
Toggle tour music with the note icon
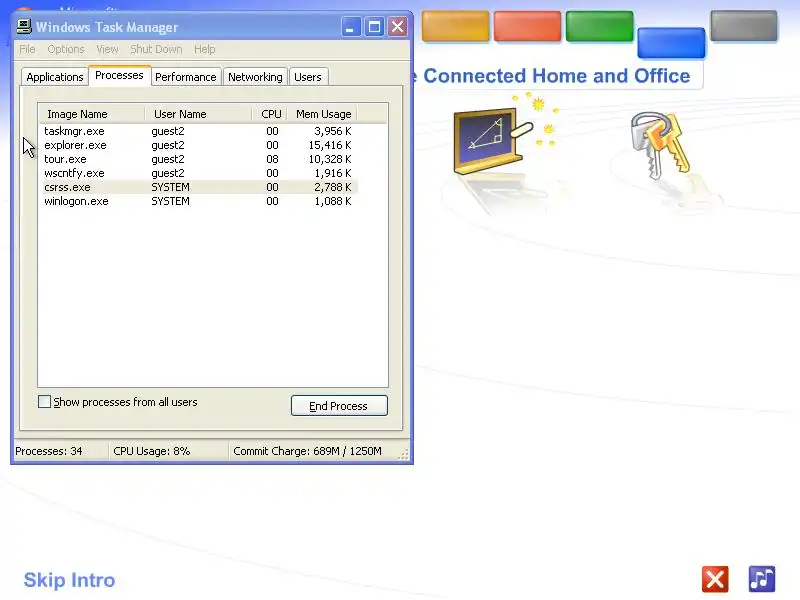click(x=762, y=579)
